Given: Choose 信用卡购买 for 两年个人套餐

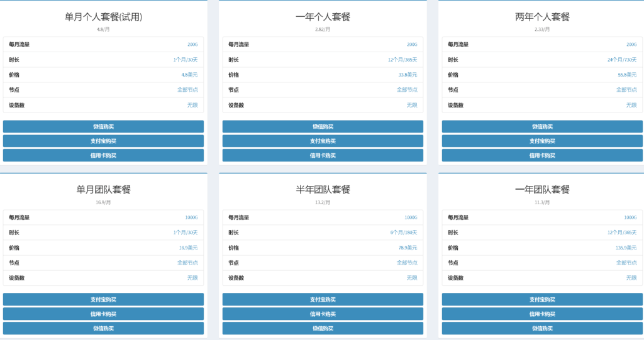Looking at the screenshot, I should [542, 155].
